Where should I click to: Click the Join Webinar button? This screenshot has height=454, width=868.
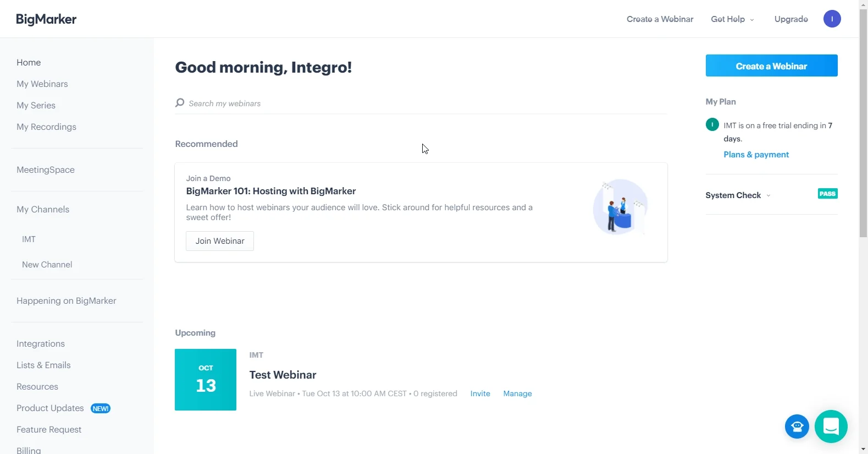[220, 241]
